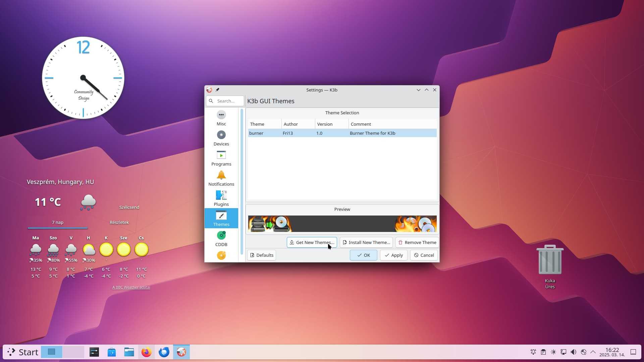Viewport: 644px width, 362px height.
Task: Click the 11 °C current temperature
Action: tap(48, 202)
